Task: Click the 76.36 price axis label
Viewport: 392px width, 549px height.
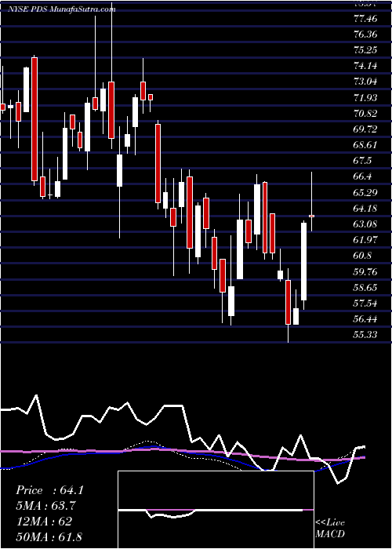Action: pos(365,35)
